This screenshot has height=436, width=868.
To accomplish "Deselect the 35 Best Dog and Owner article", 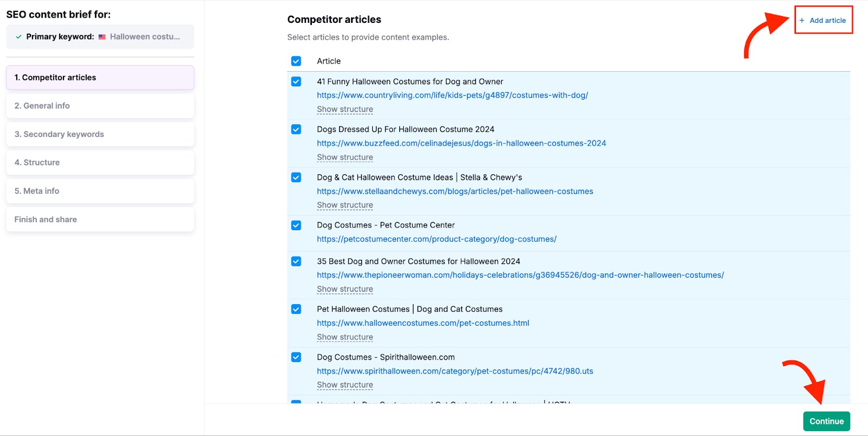I will click(x=296, y=262).
